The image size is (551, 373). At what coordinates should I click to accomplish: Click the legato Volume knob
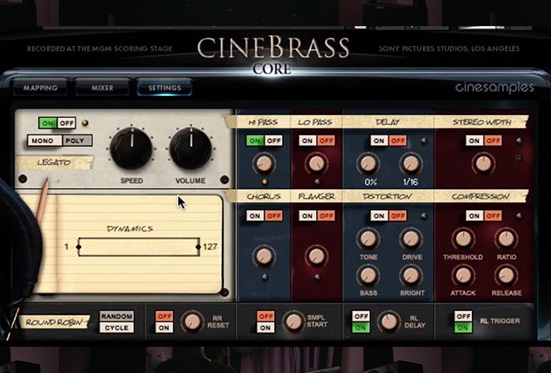190,148
